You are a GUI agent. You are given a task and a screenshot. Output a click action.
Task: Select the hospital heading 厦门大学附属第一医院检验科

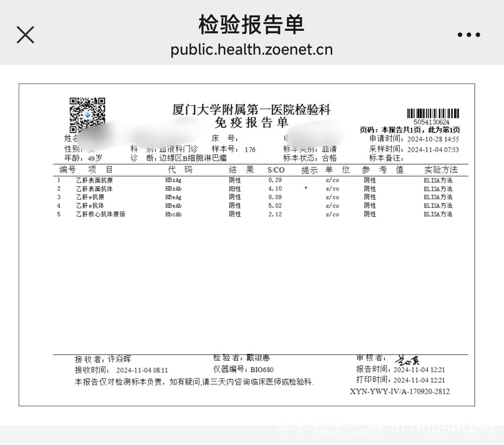click(x=252, y=110)
